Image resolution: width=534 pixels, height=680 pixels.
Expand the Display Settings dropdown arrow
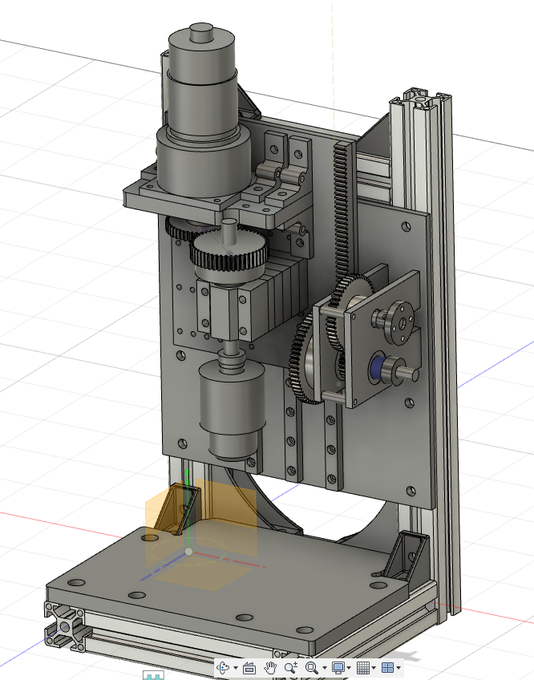pos(349,667)
